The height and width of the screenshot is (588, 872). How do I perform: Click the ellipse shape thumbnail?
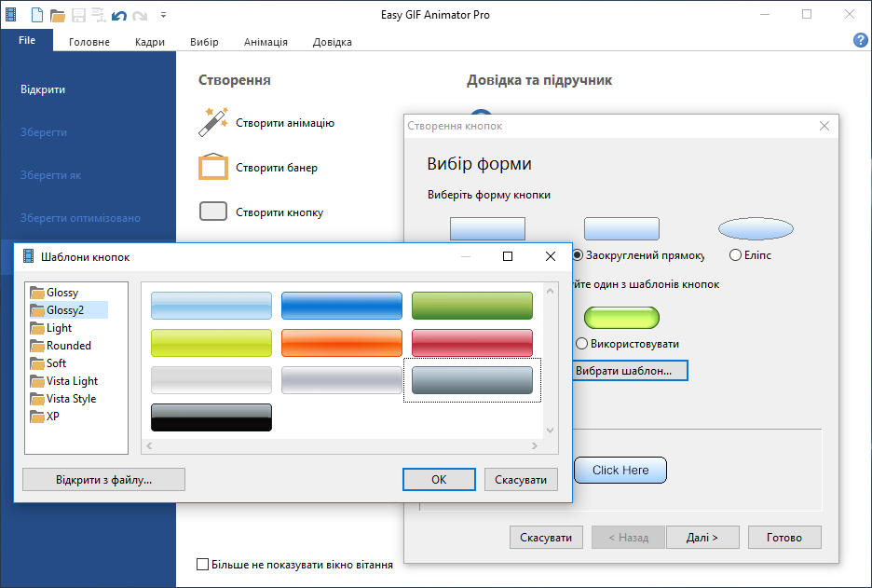pos(756,228)
